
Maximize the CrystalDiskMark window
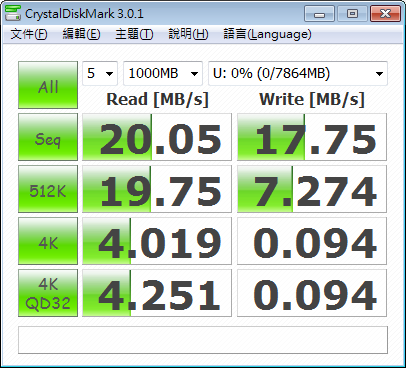(352, 14)
